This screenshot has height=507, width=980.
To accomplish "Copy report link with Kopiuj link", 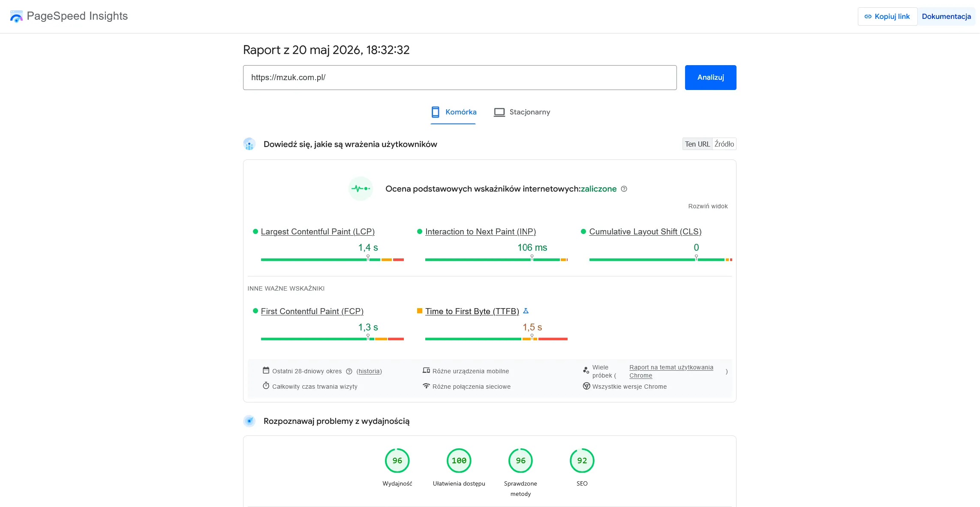I will point(887,16).
